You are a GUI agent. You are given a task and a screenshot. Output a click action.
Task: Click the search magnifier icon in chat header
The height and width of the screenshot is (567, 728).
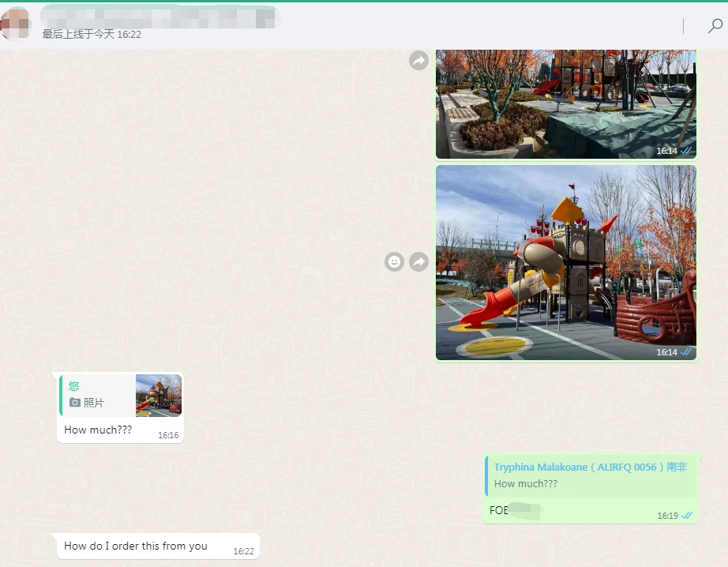tap(715, 26)
